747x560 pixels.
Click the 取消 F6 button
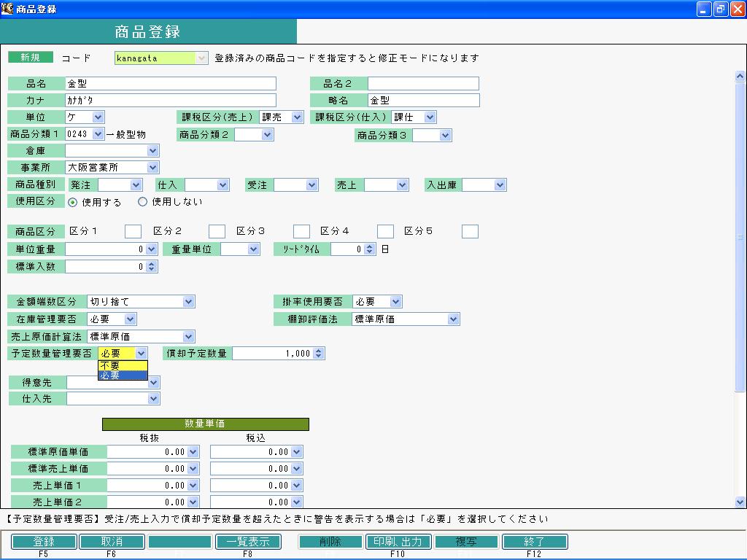112,542
